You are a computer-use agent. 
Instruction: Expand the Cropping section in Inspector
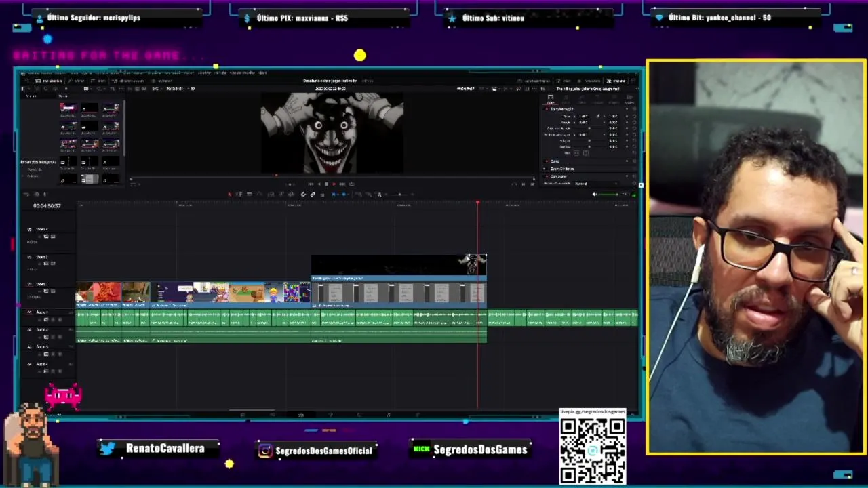[555, 161]
